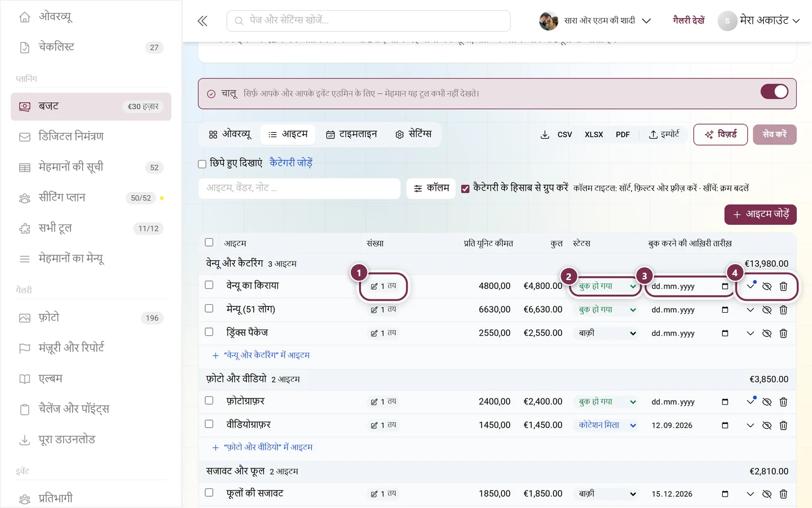The image size is (812, 508).
Task: Change status of ड्रिंक्स पैकेज from बाक़ी
Action: 607,334
